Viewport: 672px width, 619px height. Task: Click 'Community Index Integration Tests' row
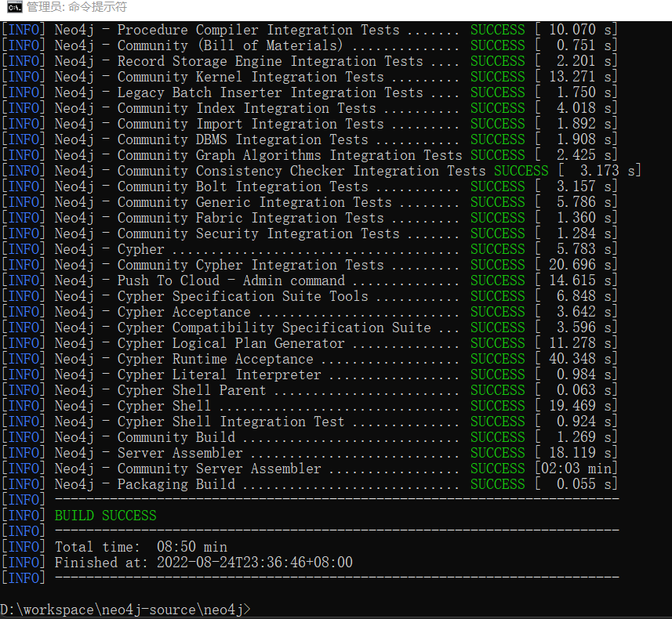click(x=310, y=108)
